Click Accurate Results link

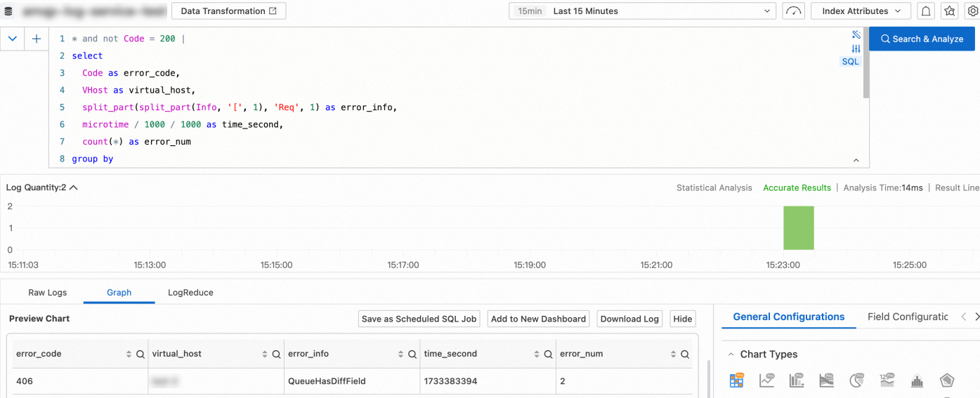[797, 188]
